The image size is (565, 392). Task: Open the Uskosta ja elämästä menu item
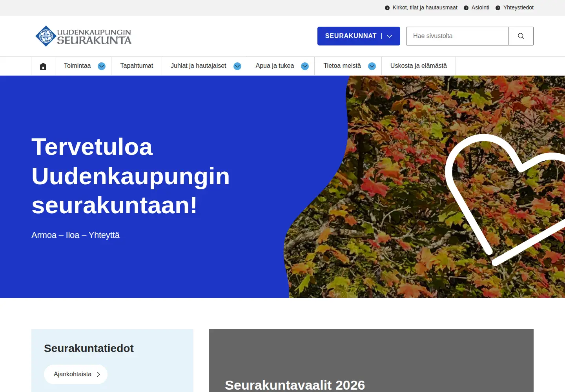[419, 66]
